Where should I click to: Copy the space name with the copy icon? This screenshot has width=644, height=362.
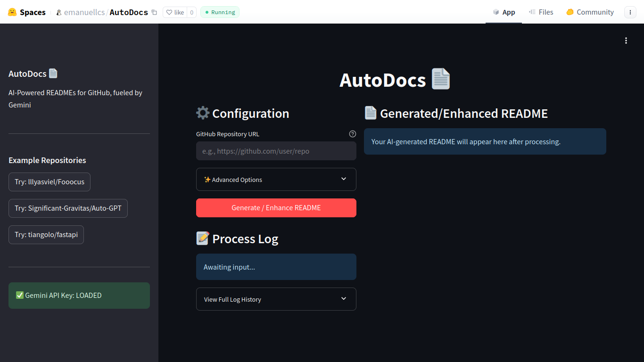pos(154,12)
